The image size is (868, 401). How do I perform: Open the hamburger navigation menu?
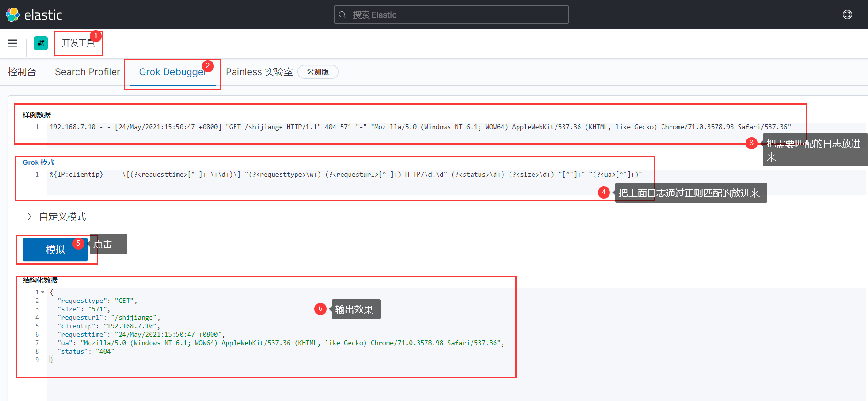click(13, 43)
